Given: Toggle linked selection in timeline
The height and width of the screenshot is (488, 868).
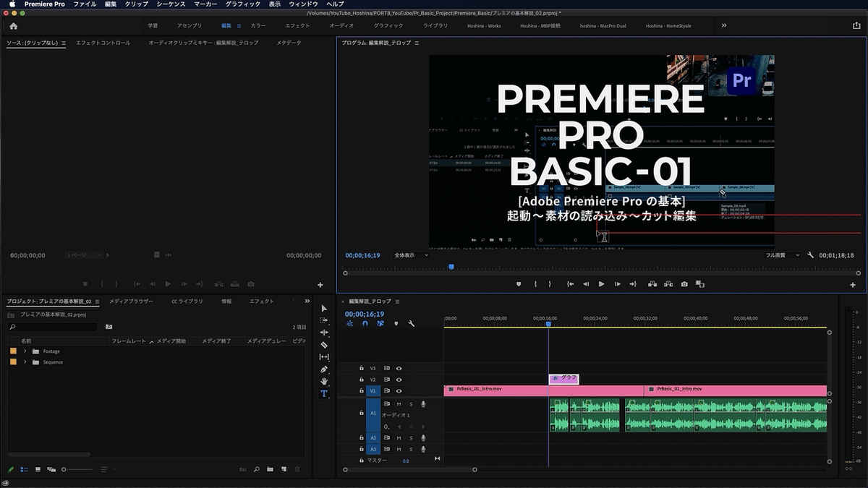Looking at the screenshot, I should (380, 324).
